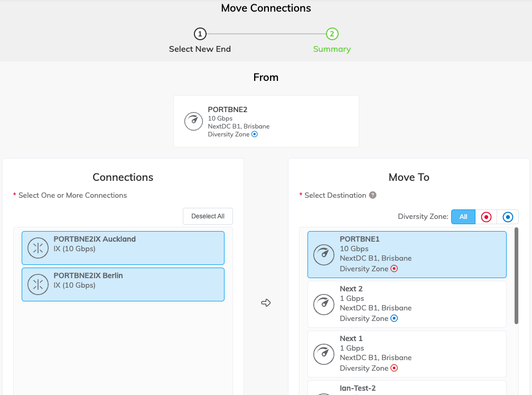Click the port icon on the Next 2 card
Screen dimensions: 532x395
tap(324, 304)
